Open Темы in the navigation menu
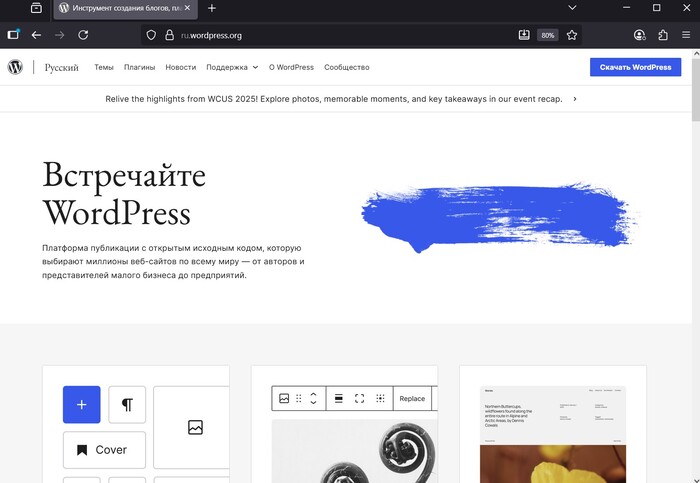 (104, 67)
